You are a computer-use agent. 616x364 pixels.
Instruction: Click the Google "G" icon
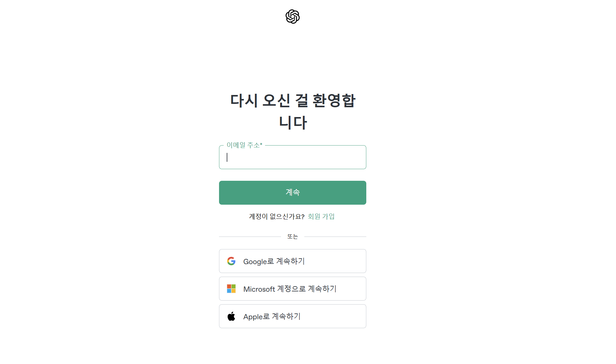tap(231, 261)
